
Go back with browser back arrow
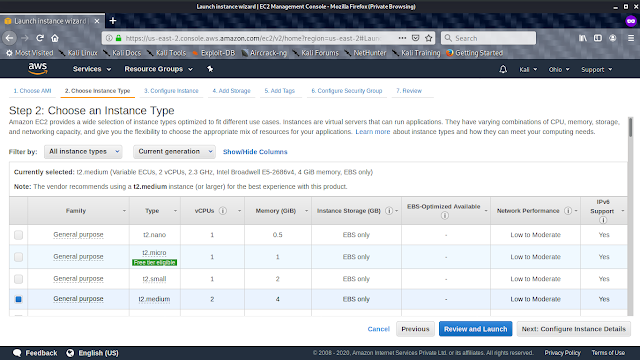point(10,38)
